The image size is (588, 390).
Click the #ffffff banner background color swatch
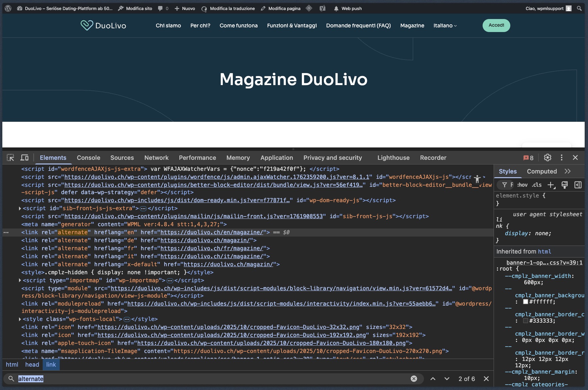pos(526,302)
